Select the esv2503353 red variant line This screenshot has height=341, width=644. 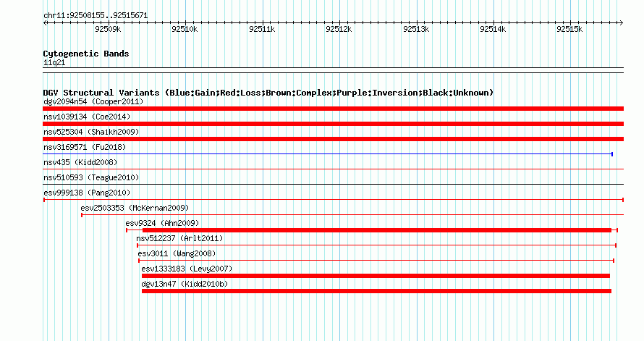tap(352, 215)
